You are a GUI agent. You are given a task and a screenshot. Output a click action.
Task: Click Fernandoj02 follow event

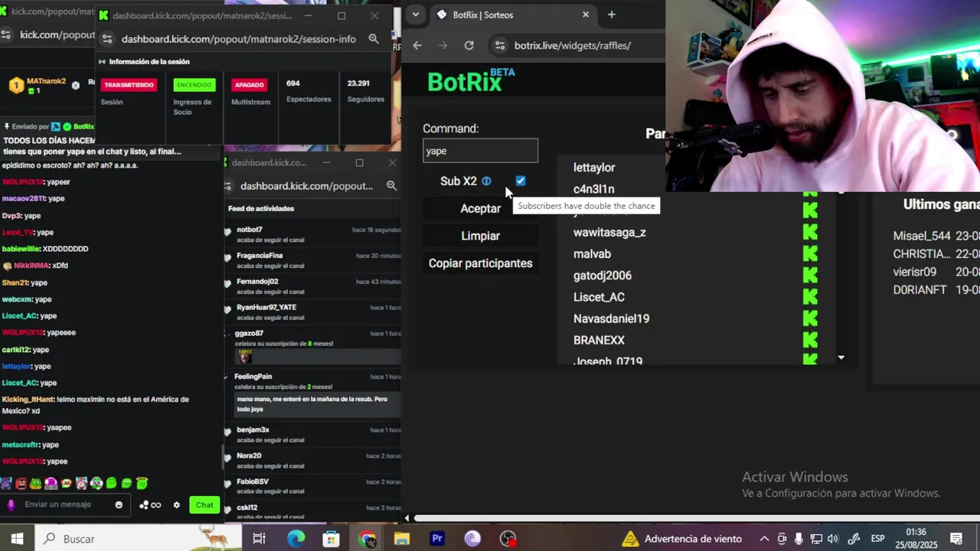click(x=314, y=286)
